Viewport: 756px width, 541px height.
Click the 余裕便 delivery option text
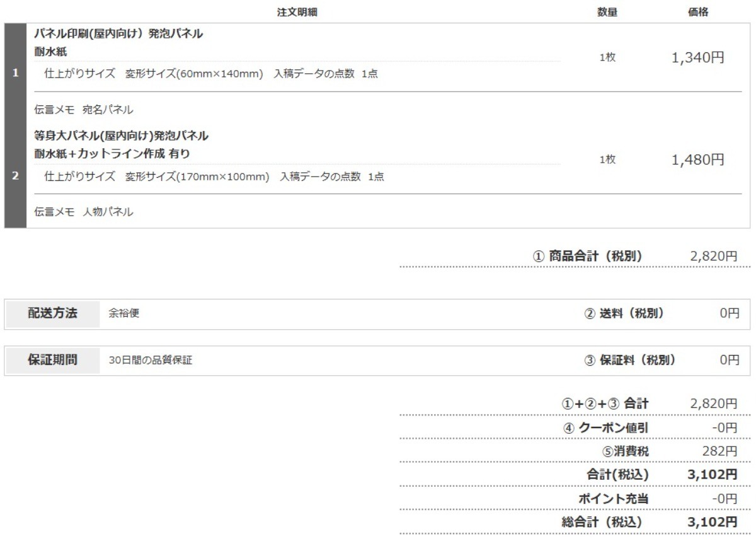click(x=124, y=314)
